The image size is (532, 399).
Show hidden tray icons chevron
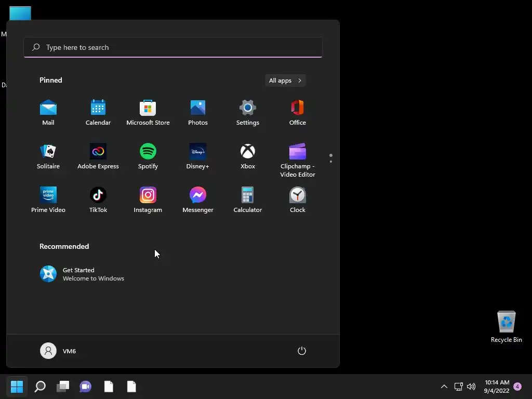(444, 387)
